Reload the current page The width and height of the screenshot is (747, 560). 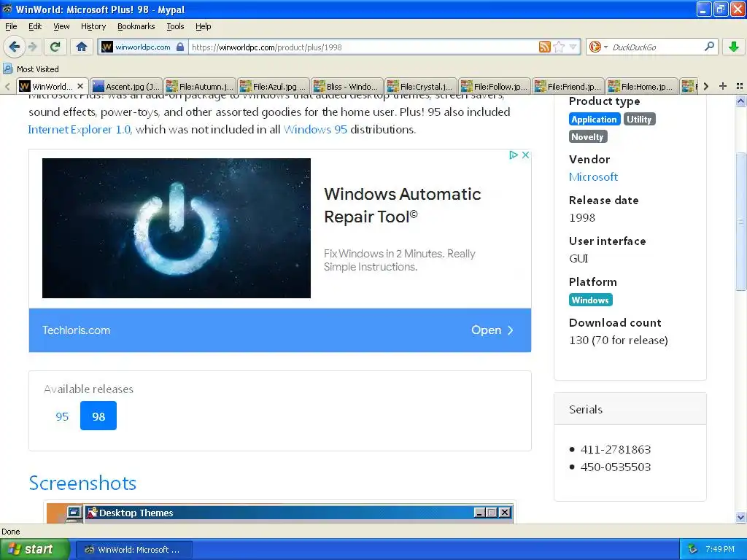pos(55,47)
